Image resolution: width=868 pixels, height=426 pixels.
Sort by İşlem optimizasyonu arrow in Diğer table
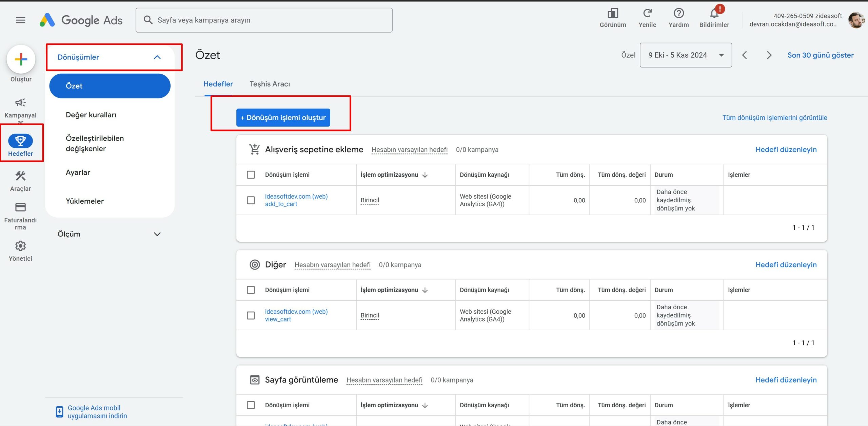point(425,290)
